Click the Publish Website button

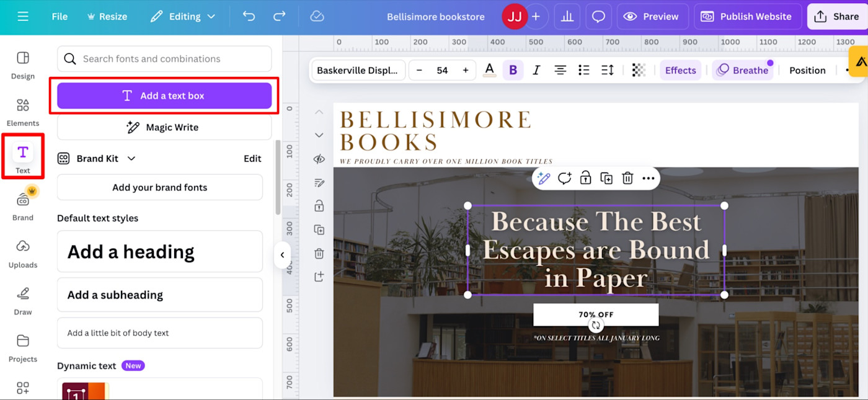point(748,17)
